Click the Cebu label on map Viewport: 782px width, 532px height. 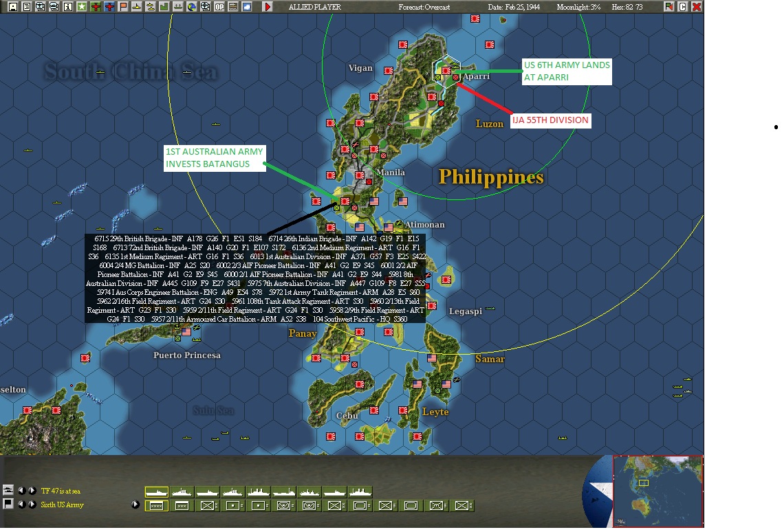coord(347,415)
